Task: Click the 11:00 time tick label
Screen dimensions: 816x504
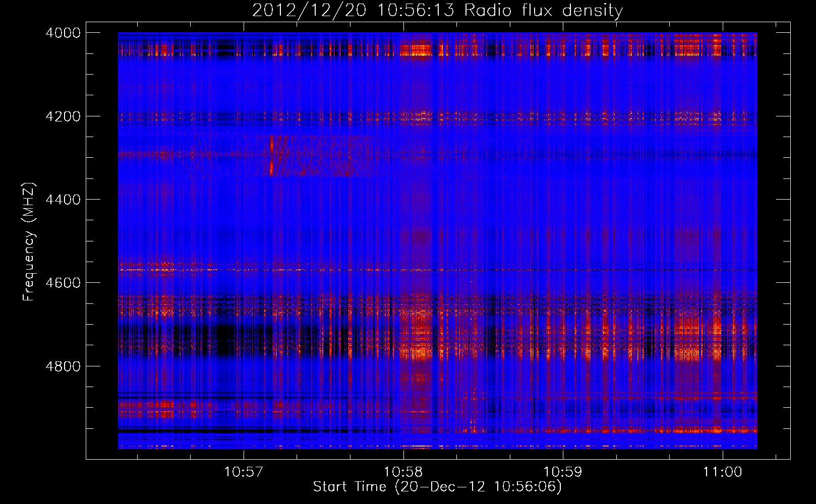Action: click(x=722, y=472)
